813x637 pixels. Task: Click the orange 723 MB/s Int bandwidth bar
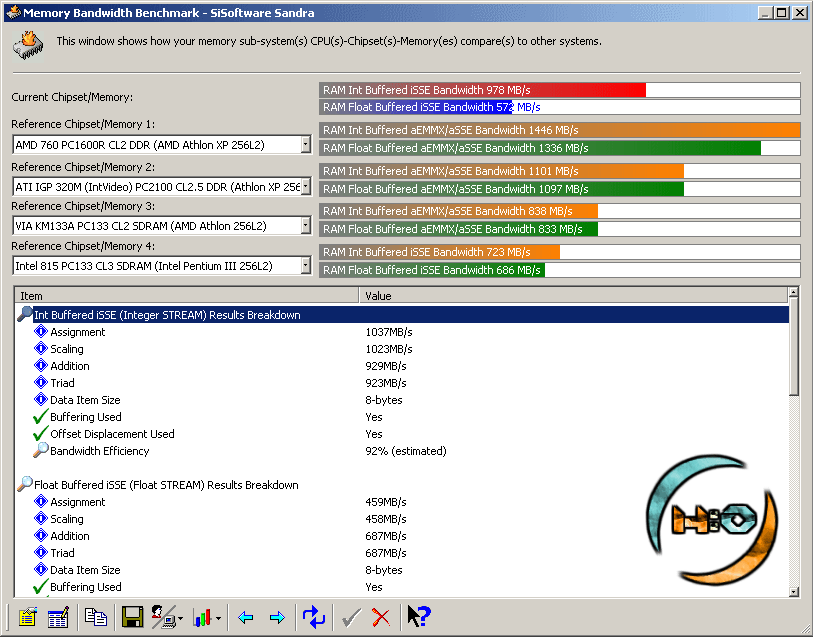coord(439,252)
